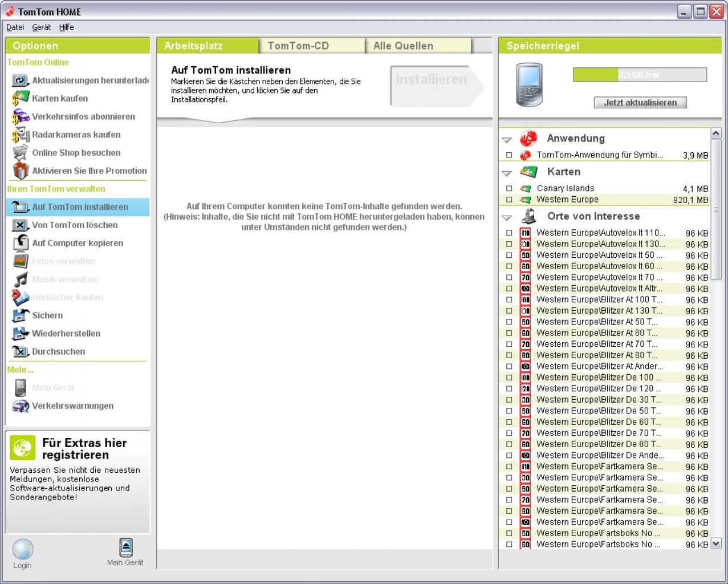Click the Von TomTom löschen icon
This screenshot has height=584, width=728.
click(21, 225)
